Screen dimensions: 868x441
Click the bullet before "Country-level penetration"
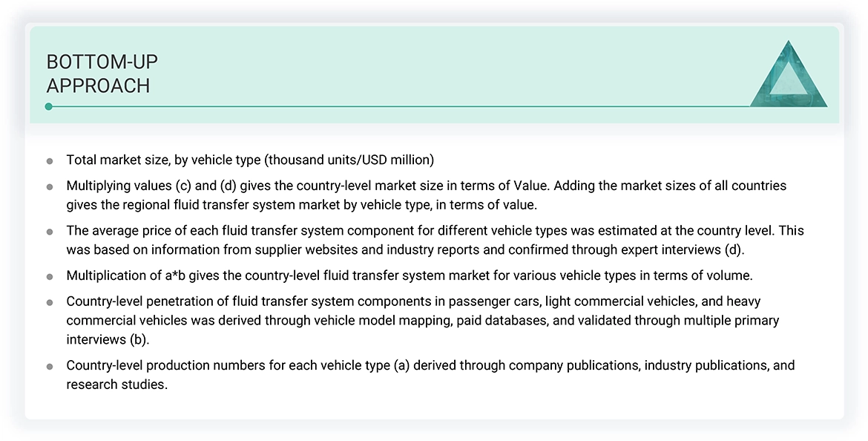click(x=50, y=302)
